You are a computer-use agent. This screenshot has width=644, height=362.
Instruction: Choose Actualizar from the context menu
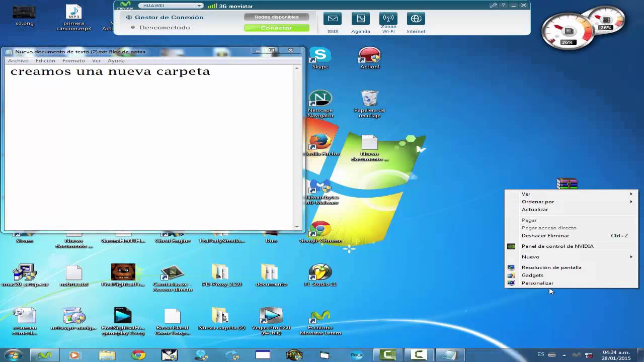pyautogui.click(x=572, y=210)
